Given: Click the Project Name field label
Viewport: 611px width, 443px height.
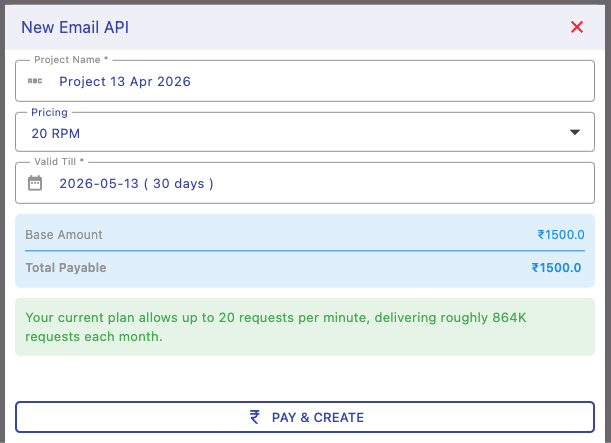Looking at the screenshot, I should click(71, 60).
